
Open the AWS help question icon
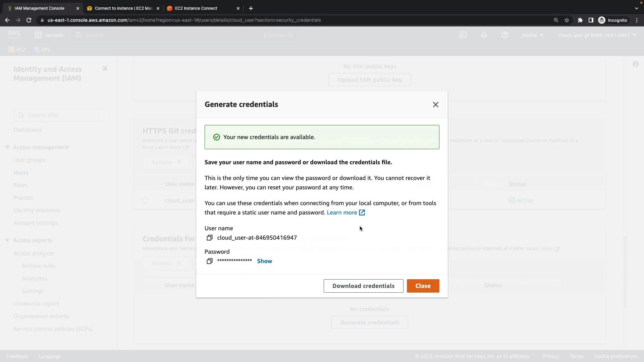point(505,35)
